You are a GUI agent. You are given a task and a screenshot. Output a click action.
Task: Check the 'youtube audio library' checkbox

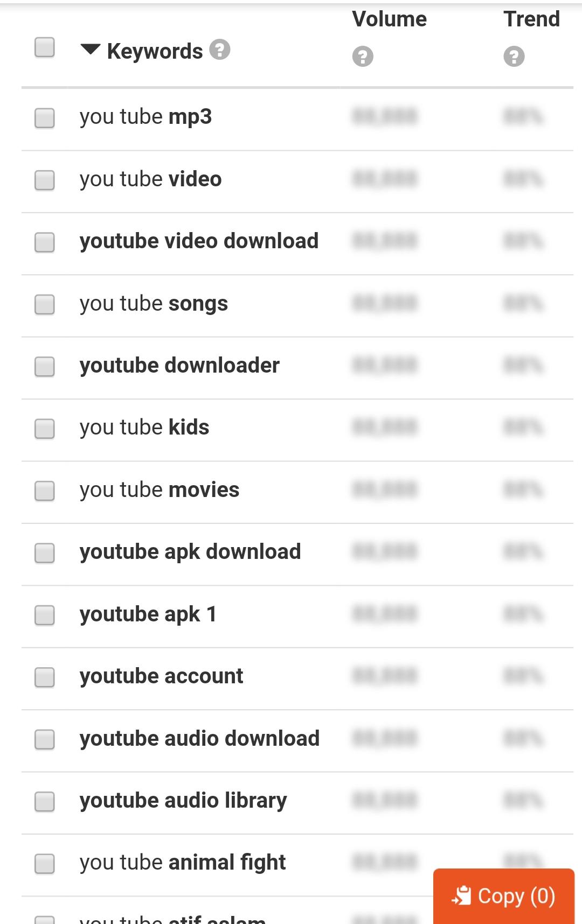click(45, 801)
